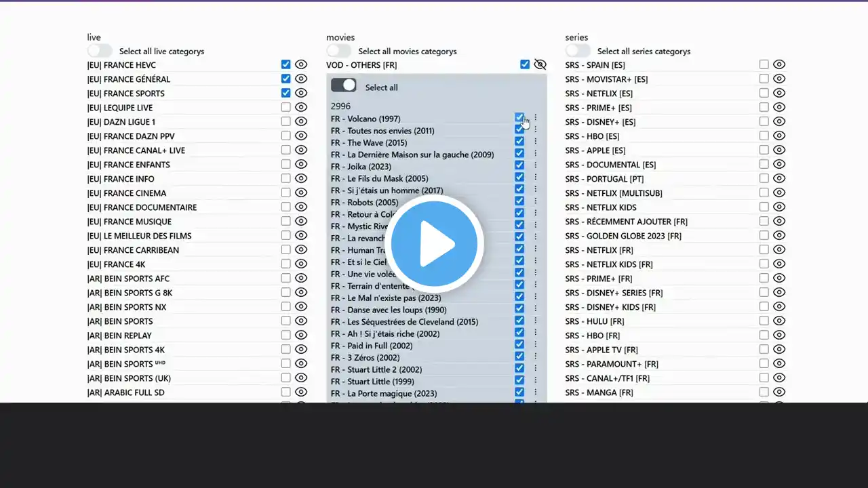Click eye icon for |EU| FRANCE ENFANTS

(301, 164)
